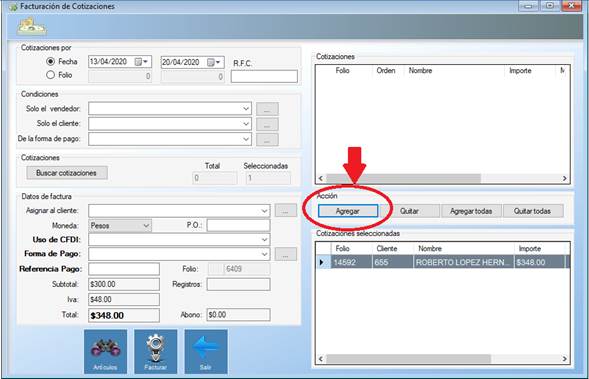Click right scroll arrow in Cotizaciones list
The image size is (589, 379).
(565, 178)
